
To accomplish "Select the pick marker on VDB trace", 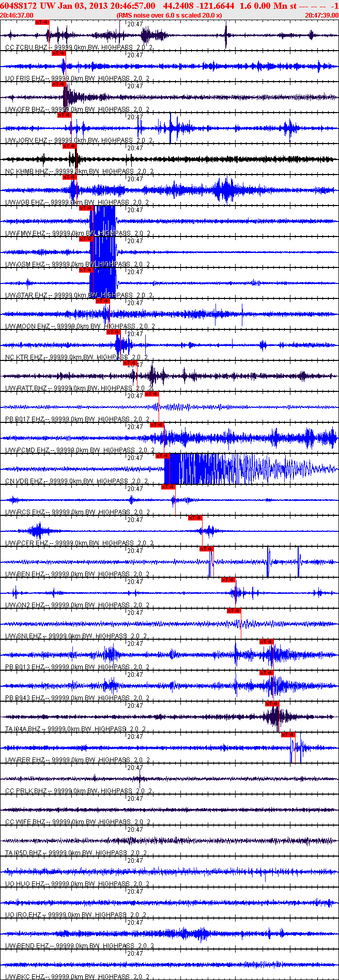I will coord(163,456).
